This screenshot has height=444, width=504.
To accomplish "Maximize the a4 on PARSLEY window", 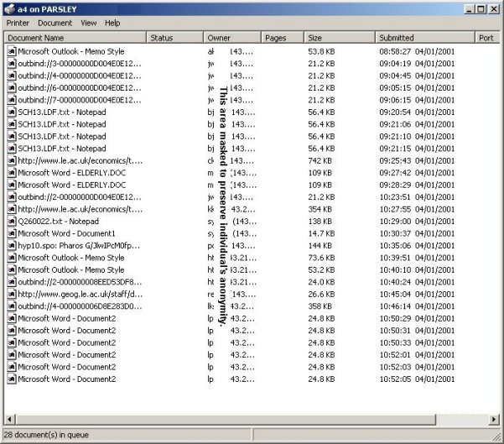I will coord(481,9).
